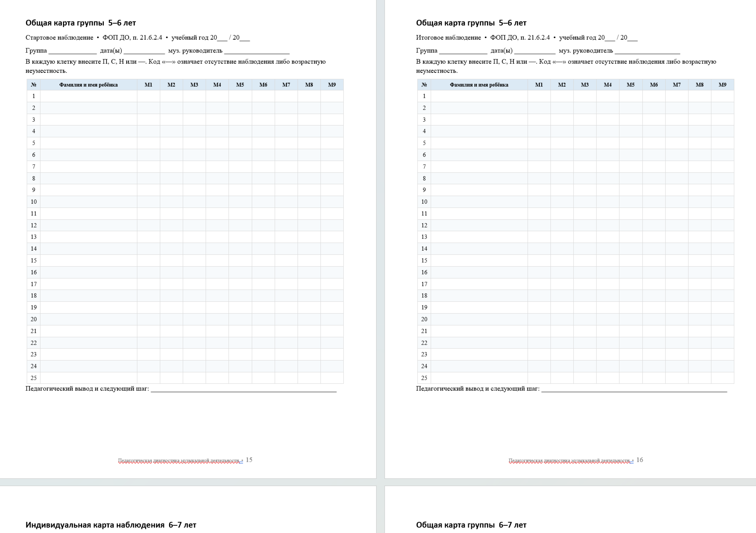Click the 'дата(ы)' blank line on left page
Viewport: 756px width, 533px height.
pos(144,51)
